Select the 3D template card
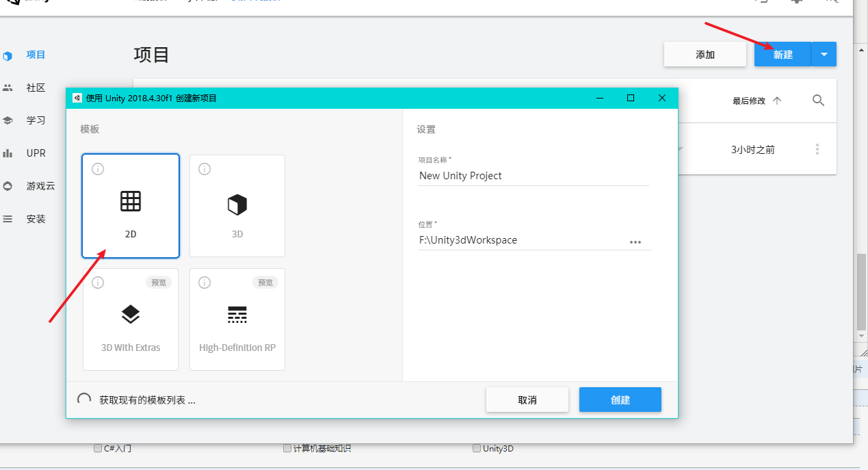Viewport: 868px width, 470px height. coord(237,206)
